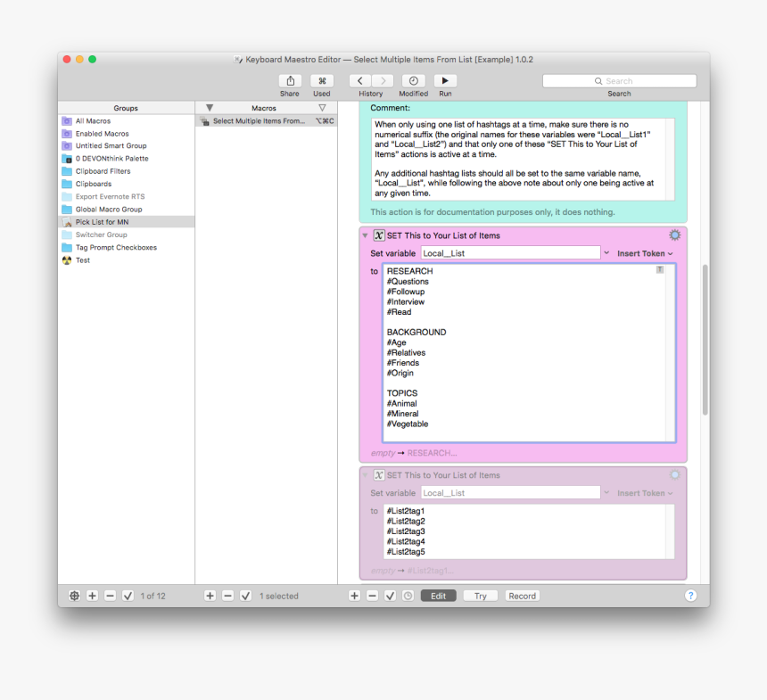767x700 pixels.
Task: Click the Share toolbar icon
Action: coord(290,81)
